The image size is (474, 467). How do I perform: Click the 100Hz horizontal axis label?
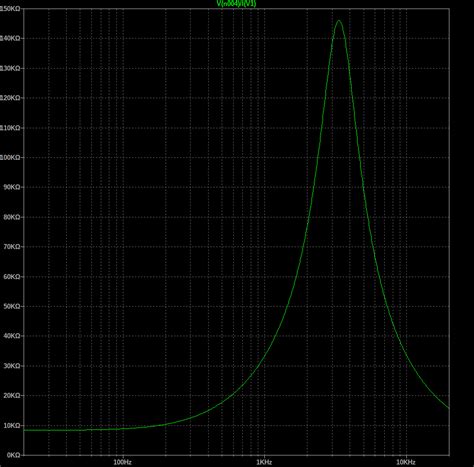[x=123, y=463]
